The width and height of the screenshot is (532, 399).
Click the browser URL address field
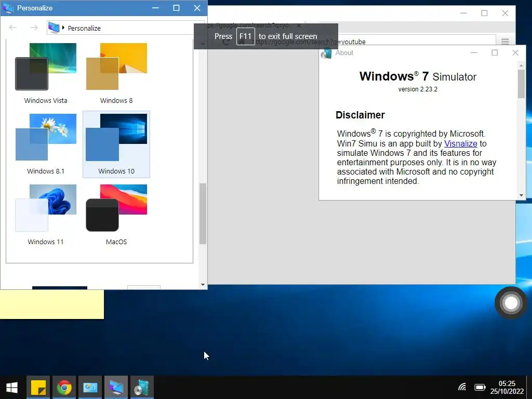click(x=373, y=42)
